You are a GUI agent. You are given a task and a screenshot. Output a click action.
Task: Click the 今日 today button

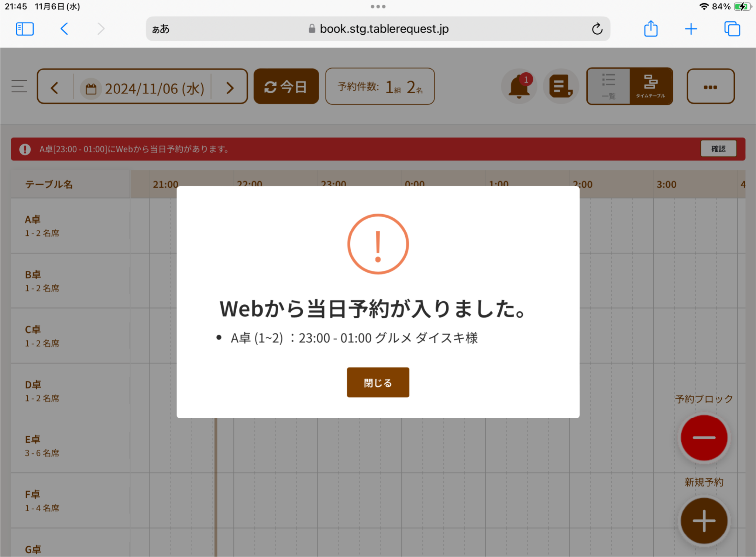tap(286, 86)
